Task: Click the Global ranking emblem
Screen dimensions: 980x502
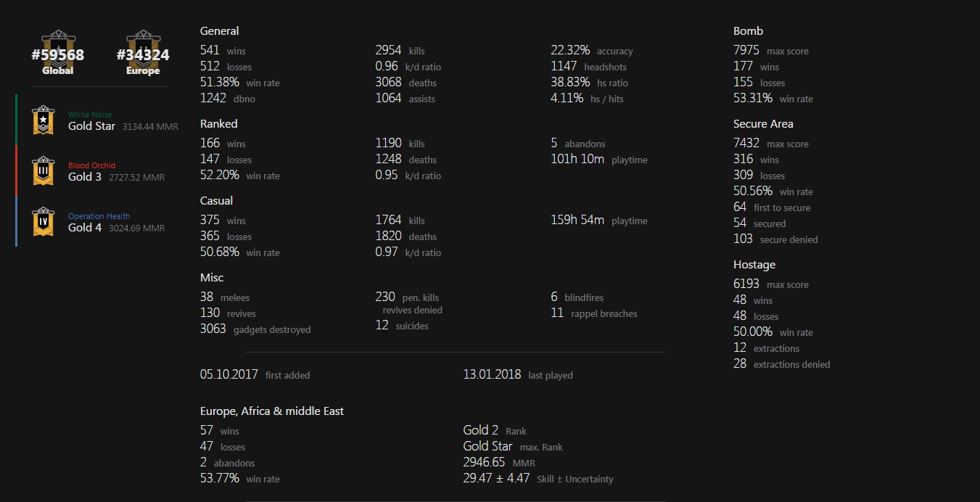Action: coord(57,53)
